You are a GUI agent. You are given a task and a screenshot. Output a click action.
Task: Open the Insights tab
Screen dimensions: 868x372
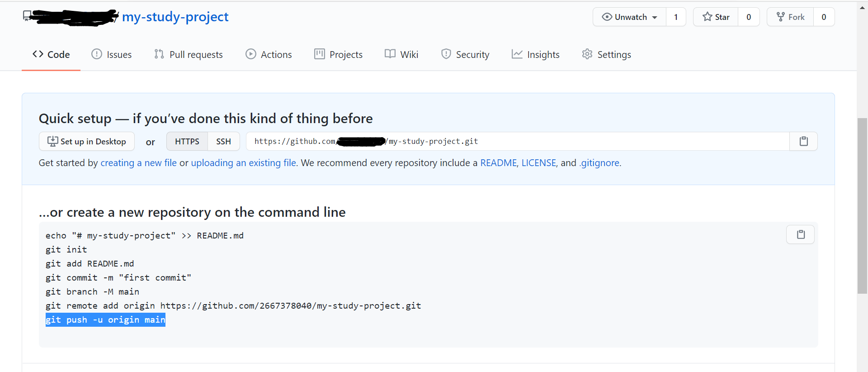(535, 54)
